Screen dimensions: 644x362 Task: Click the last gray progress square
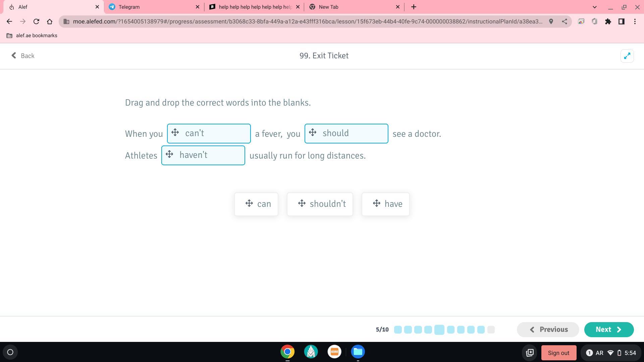tap(491, 329)
